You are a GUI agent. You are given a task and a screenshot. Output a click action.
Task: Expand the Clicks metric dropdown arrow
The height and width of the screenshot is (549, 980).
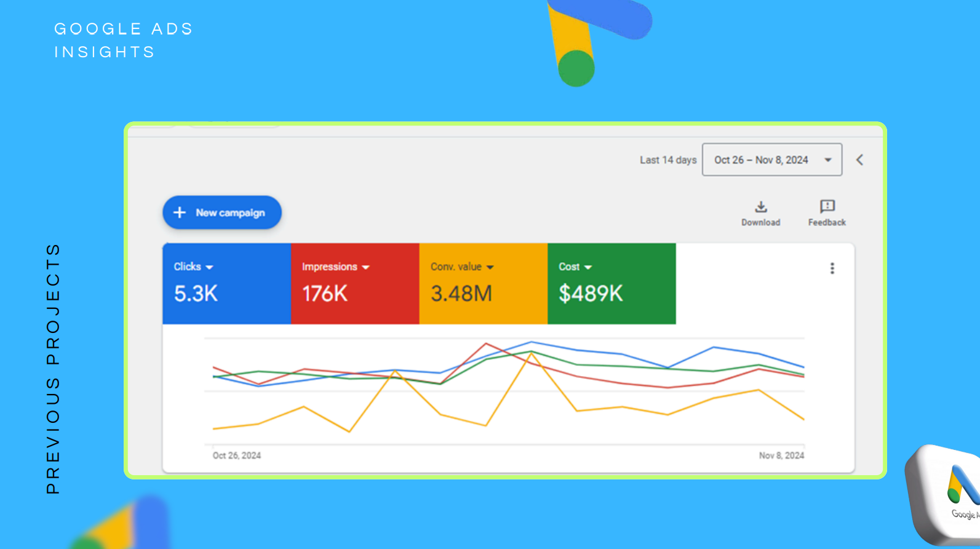(x=209, y=267)
